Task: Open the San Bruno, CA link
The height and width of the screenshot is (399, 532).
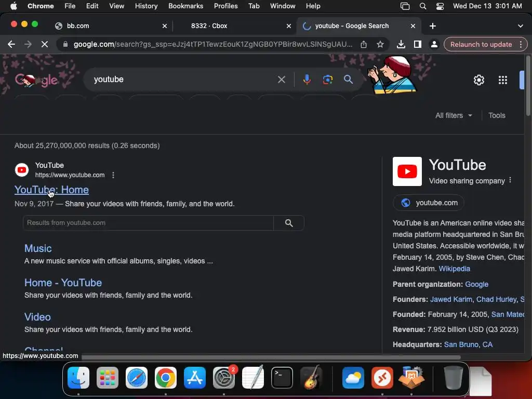Action: (468, 345)
